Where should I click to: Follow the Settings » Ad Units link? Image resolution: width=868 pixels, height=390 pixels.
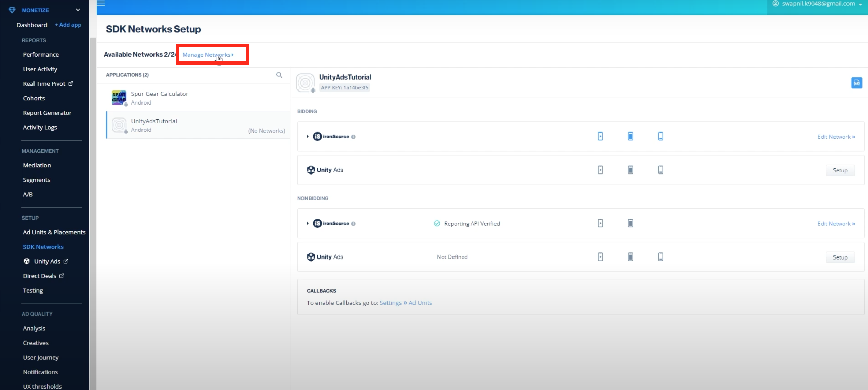[406, 303]
